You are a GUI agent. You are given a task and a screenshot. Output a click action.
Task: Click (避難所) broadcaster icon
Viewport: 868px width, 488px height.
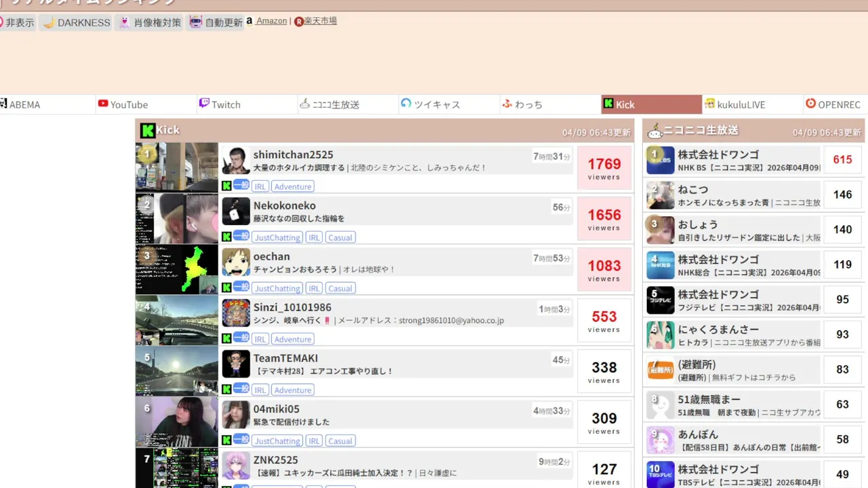660,370
